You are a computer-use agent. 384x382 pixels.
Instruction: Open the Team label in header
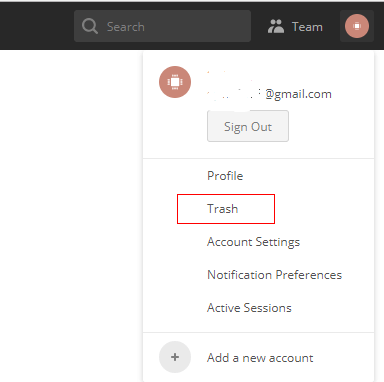tap(307, 27)
